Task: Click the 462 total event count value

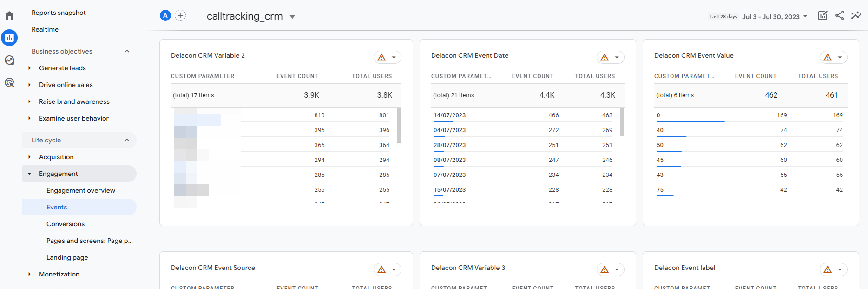Action: click(771, 95)
